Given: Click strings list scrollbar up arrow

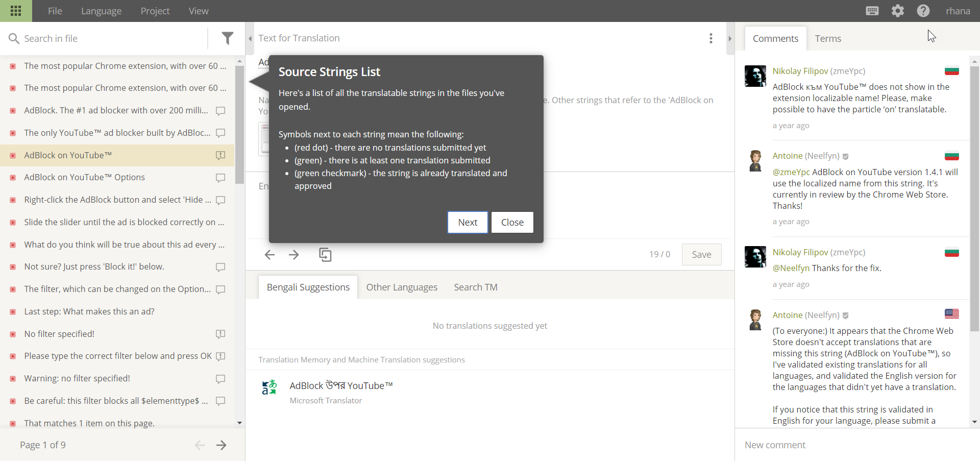Looking at the screenshot, I should click(239, 61).
